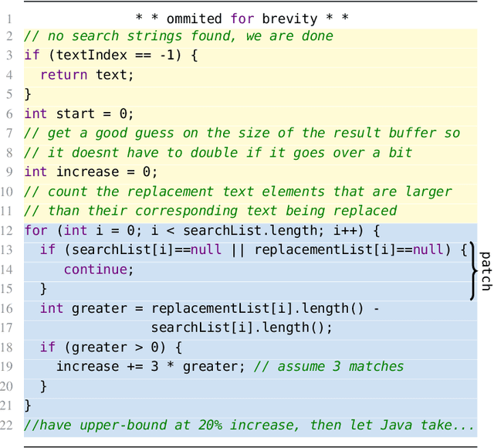This screenshot has height=448, width=494.
Task: Click the for keyword starting the loop
Action: pyautogui.click(x=35, y=230)
